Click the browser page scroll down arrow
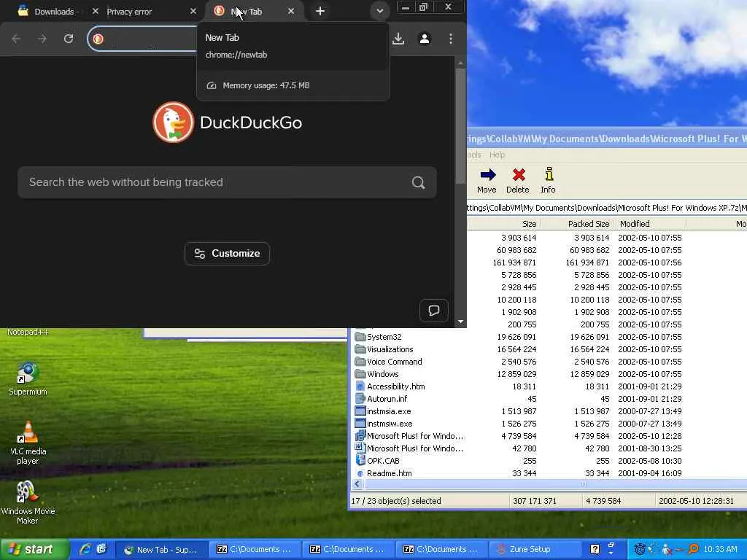This screenshot has height=560, width=747. [x=460, y=322]
